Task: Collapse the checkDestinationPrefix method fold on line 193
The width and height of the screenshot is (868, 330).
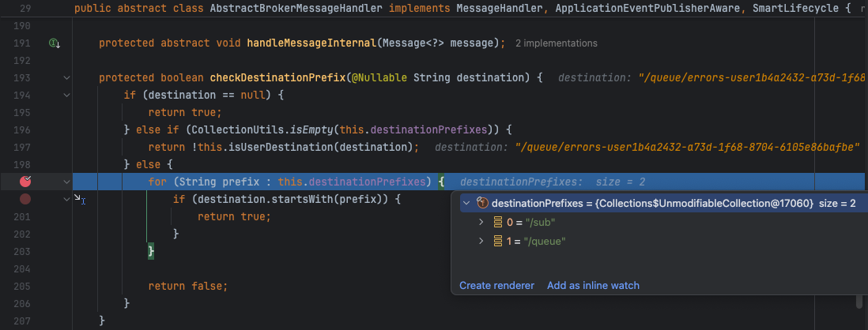Action: (x=67, y=78)
